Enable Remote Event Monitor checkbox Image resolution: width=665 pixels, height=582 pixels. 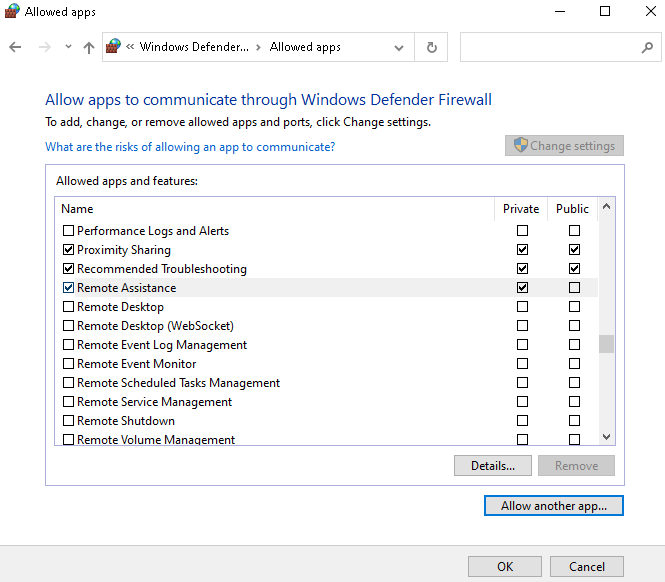68,364
